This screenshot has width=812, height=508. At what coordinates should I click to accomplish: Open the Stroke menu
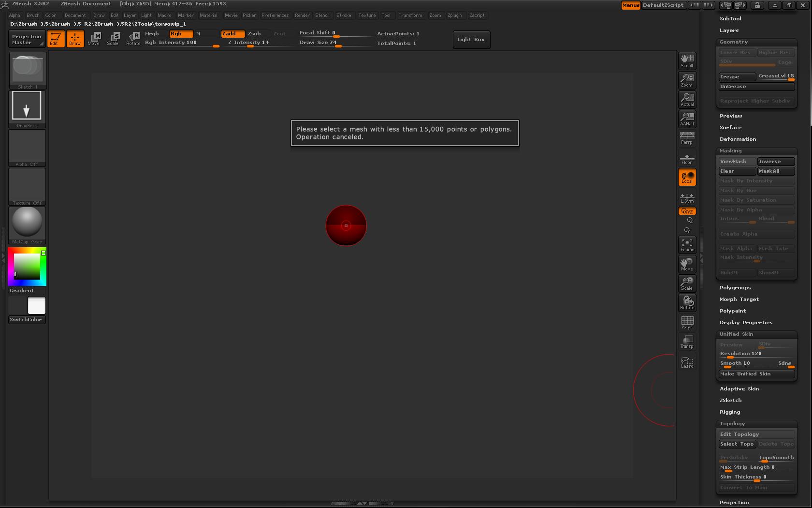344,15
